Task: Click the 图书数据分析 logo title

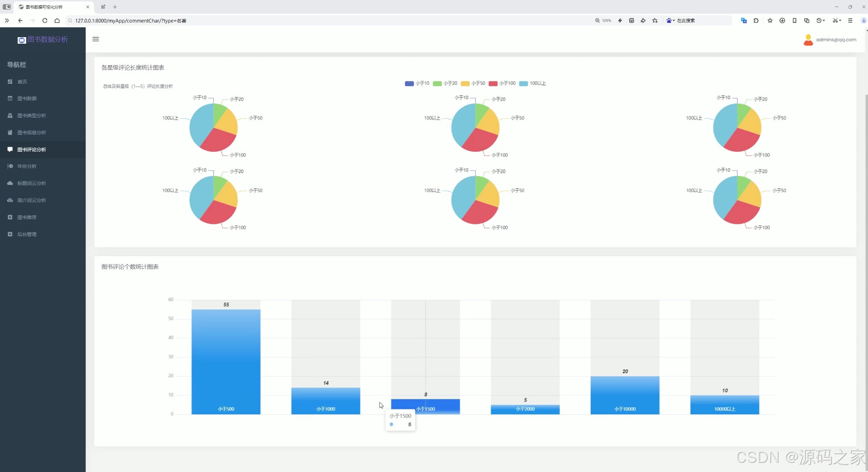Action: tap(47, 39)
